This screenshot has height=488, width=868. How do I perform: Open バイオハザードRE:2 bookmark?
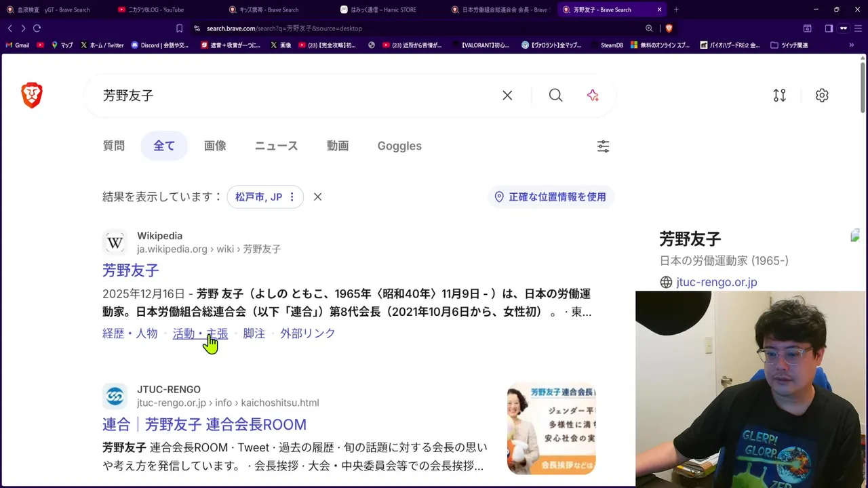pyautogui.click(x=729, y=45)
